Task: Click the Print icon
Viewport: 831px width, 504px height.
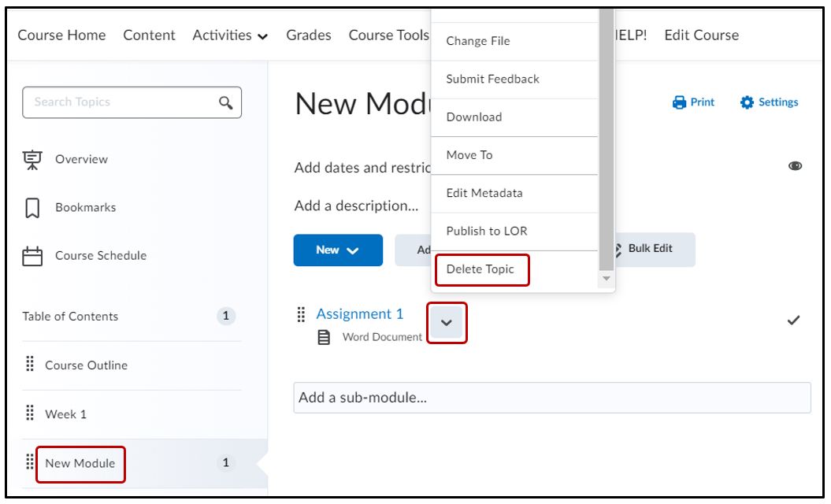Action: click(x=679, y=102)
